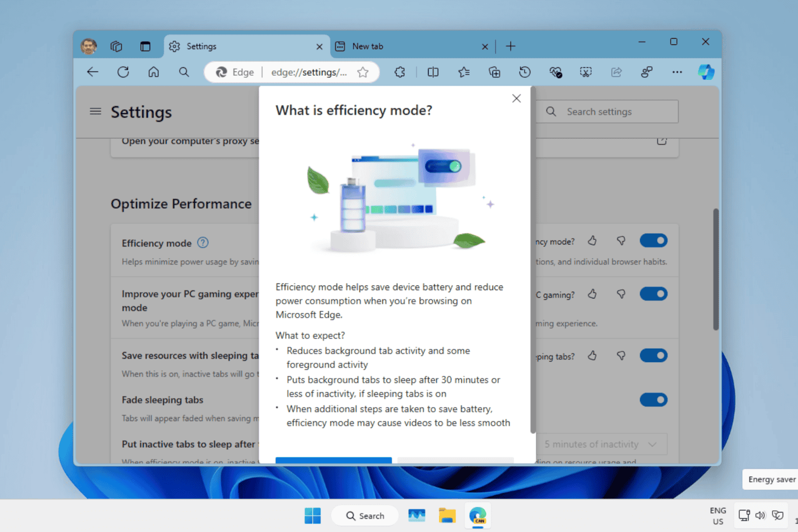The width and height of the screenshot is (798, 532).
Task: Close the Settings tab
Action: tap(320, 47)
